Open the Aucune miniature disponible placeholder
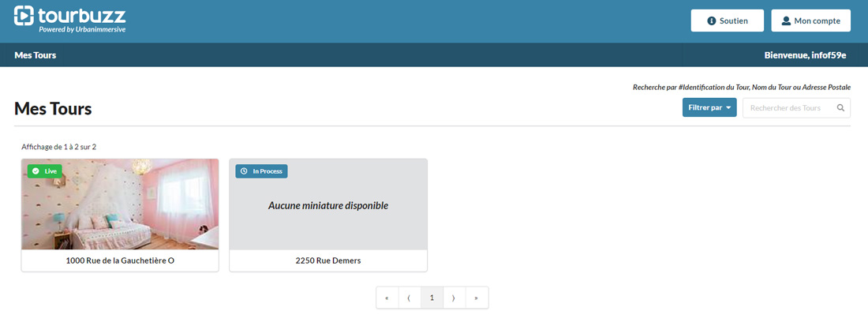 tap(328, 204)
